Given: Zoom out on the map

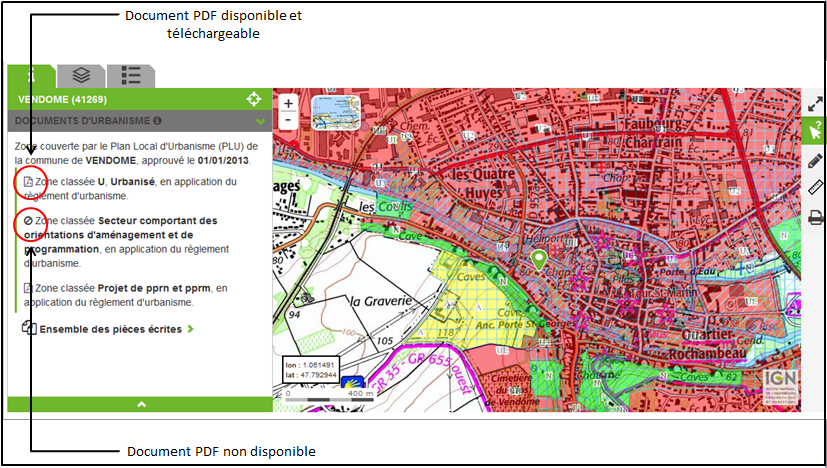Looking at the screenshot, I should click(288, 120).
